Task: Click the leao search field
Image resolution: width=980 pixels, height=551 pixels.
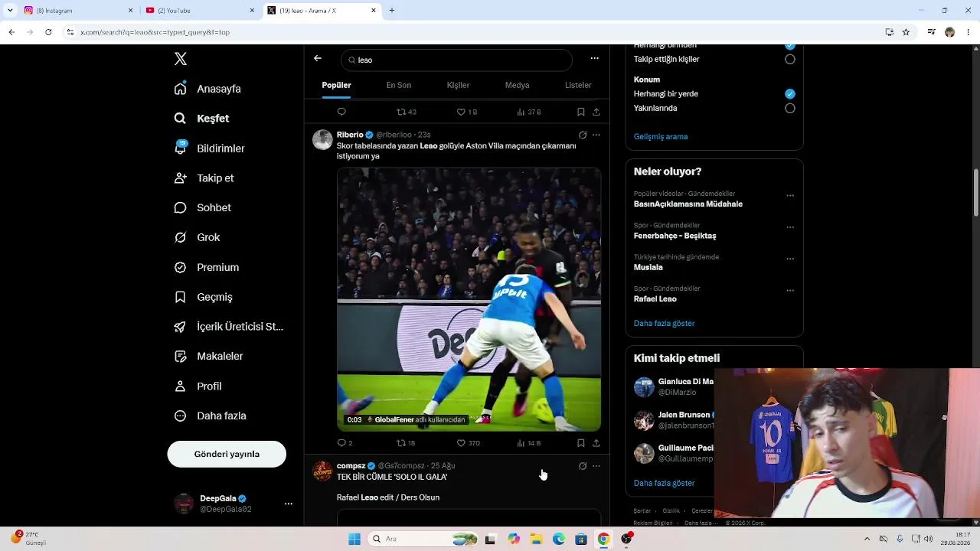Action: click(x=456, y=60)
